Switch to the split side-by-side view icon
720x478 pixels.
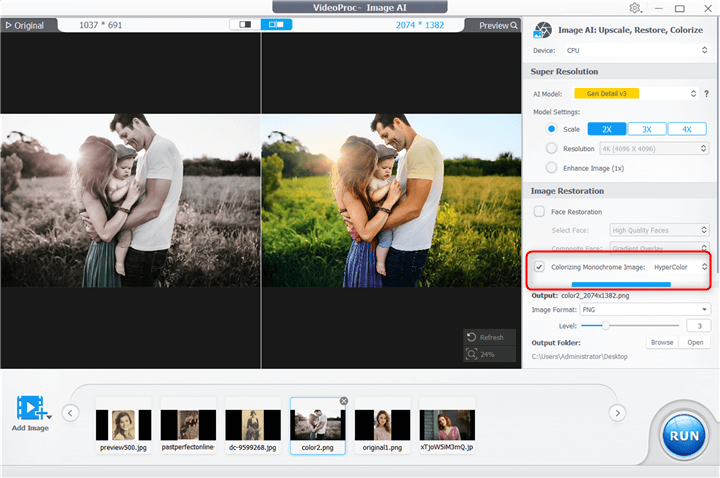[276, 24]
